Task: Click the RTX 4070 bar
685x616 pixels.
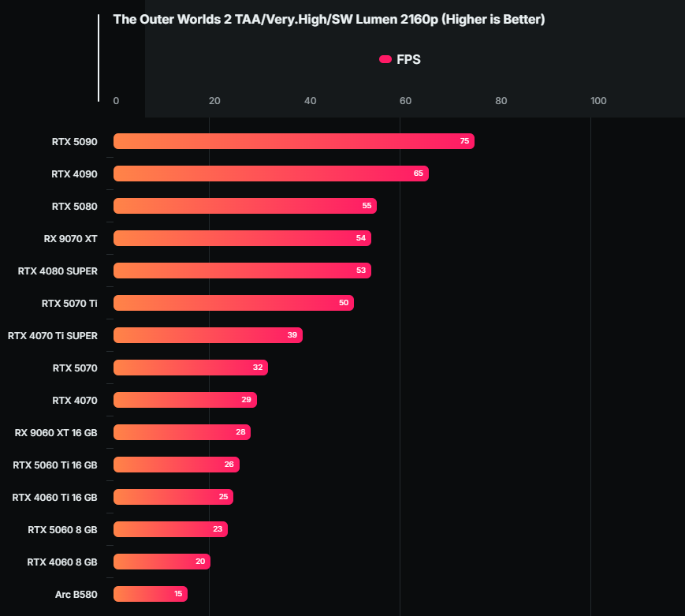Action: pyautogui.click(x=184, y=400)
